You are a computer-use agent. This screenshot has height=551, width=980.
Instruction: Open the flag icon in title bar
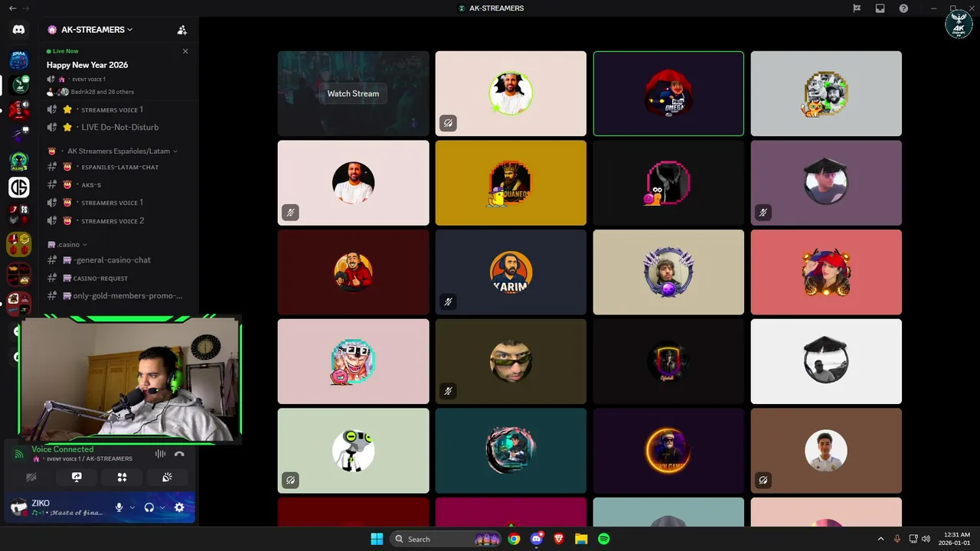[x=857, y=8]
